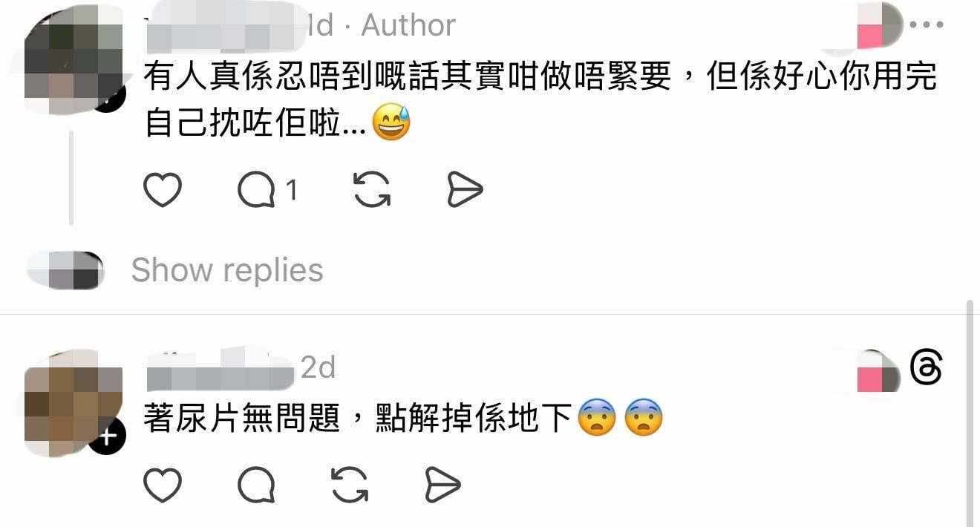The height and width of the screenshot is (527, 980).
Task: Open second commenter's profile picture
Action: [x=71, y=402]
